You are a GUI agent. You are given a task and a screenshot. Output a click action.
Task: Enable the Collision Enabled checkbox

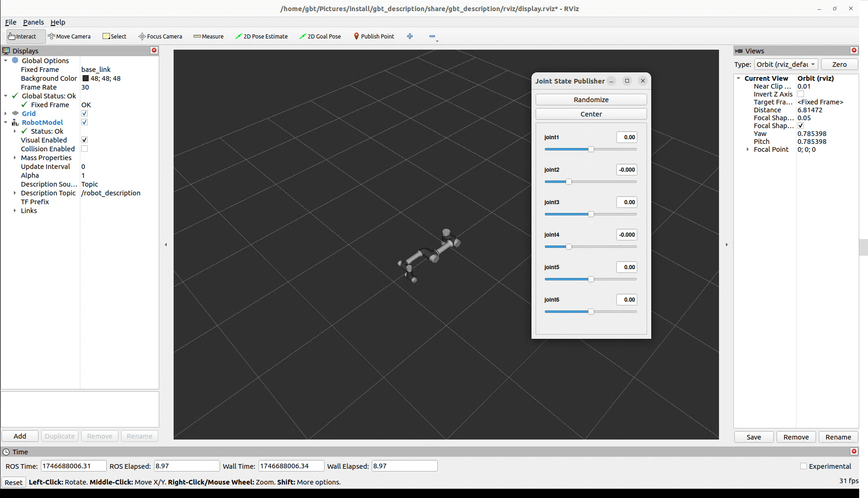84,149
